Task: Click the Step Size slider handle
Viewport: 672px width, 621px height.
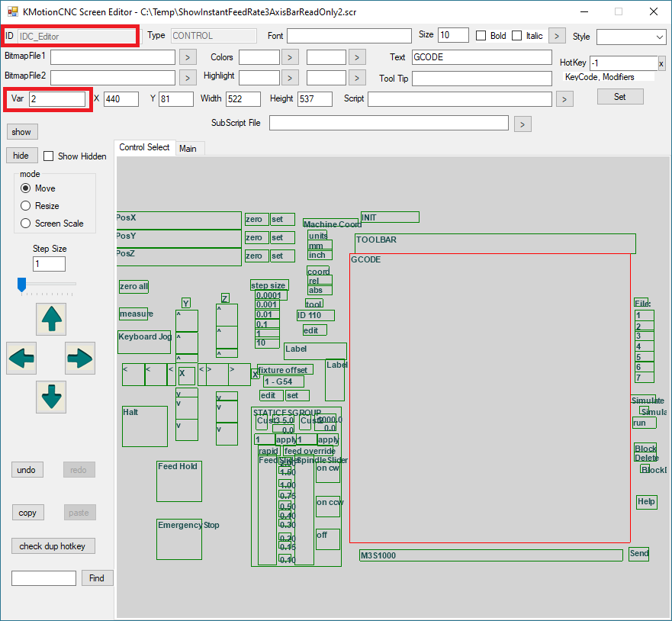Action: pos(21,285)
